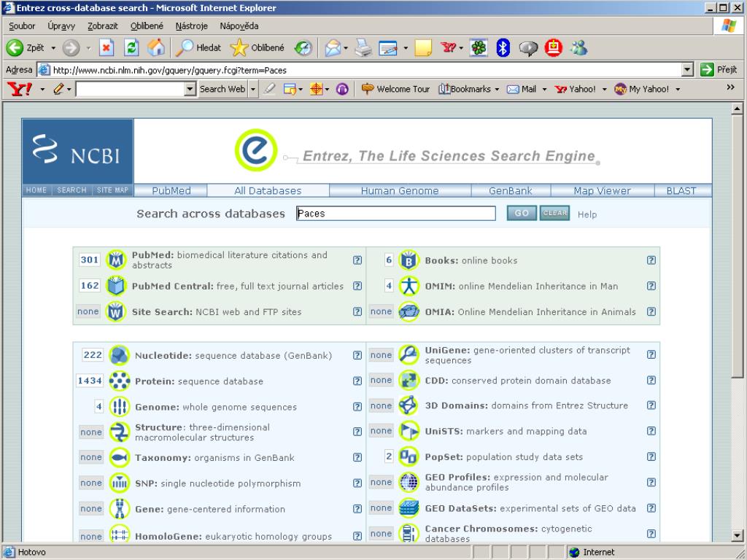Open the Oblíbené menu
The image size is (747, 560).
click(147, 26)
